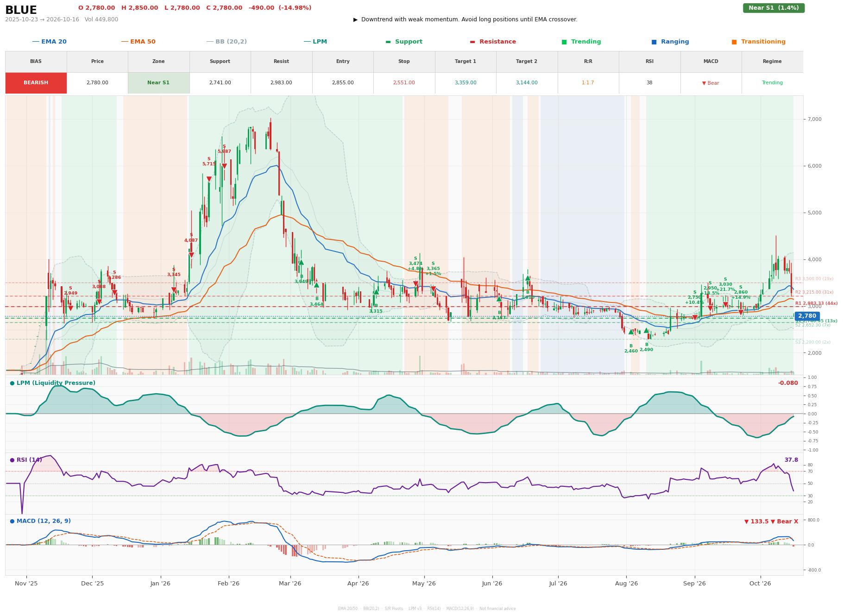This screenshot has width=843, height=616.
Task: Click the R3 3,500.00 (19x) resistance label
Action: tap(814, 279)
